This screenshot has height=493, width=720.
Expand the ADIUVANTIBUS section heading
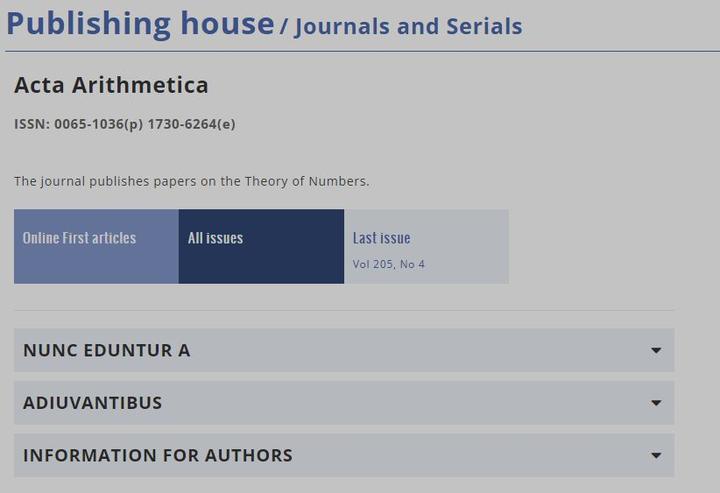click(92, 403)
